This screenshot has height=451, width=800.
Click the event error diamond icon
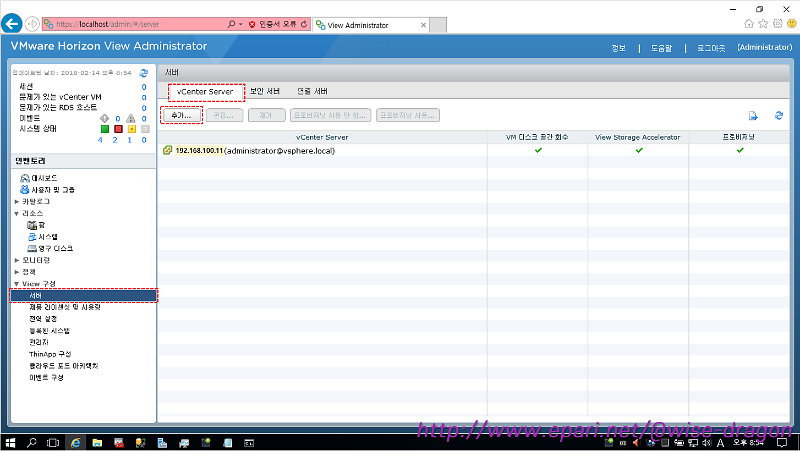(x=105, y=118)
